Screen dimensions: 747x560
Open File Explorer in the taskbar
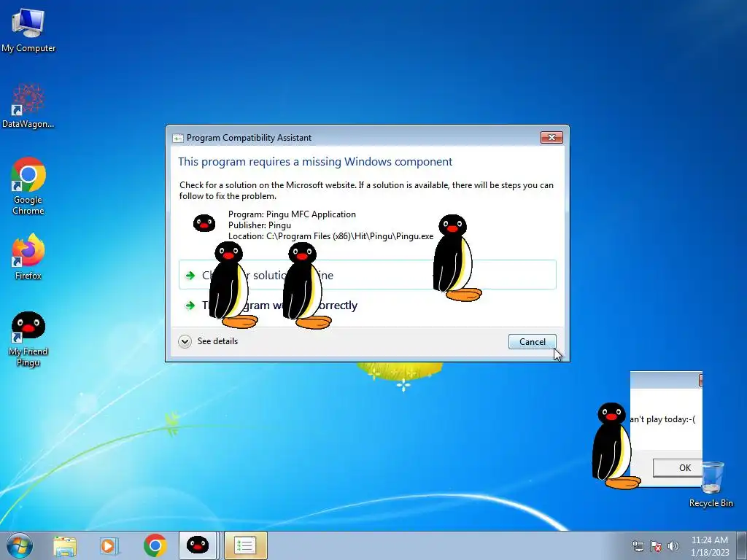(x=65, y=545)
